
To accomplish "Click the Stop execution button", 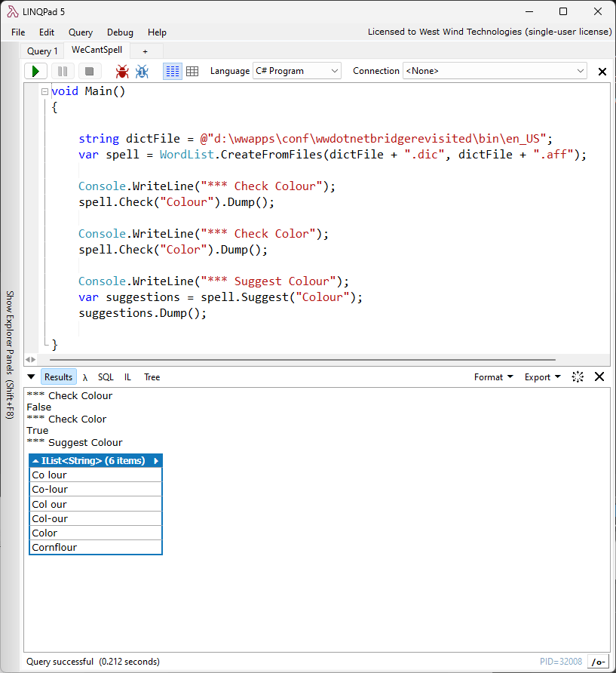I will pos(89,71).
